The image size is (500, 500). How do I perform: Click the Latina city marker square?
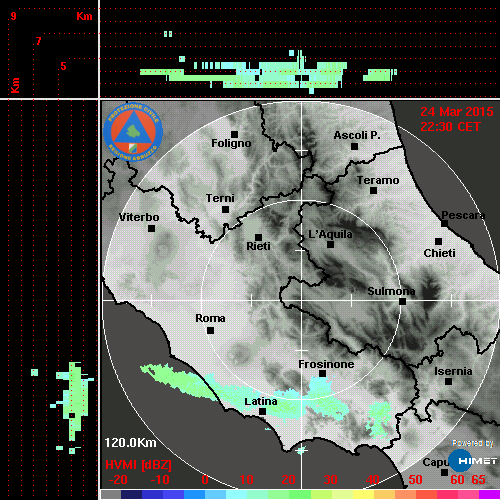263,412
